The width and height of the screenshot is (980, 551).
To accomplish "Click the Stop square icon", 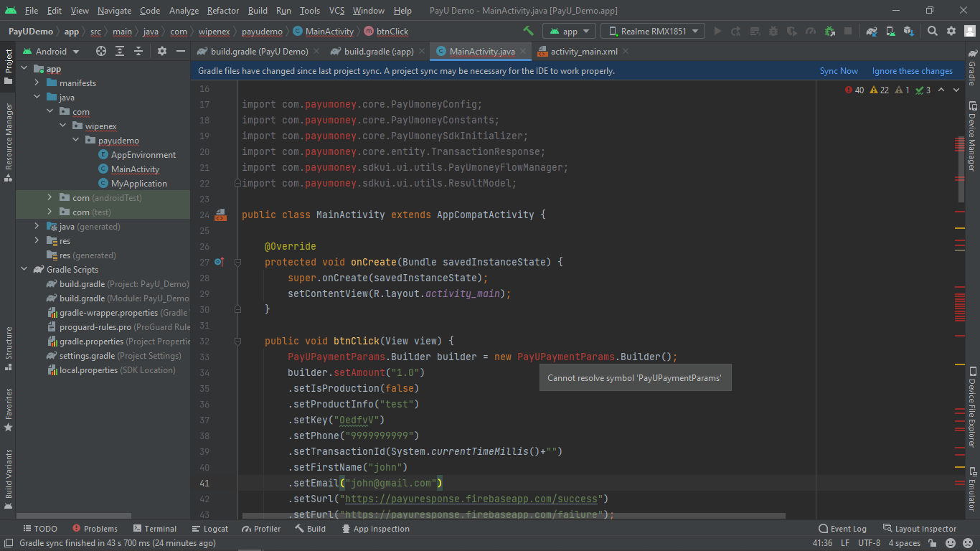I will [x=848, y=31].
